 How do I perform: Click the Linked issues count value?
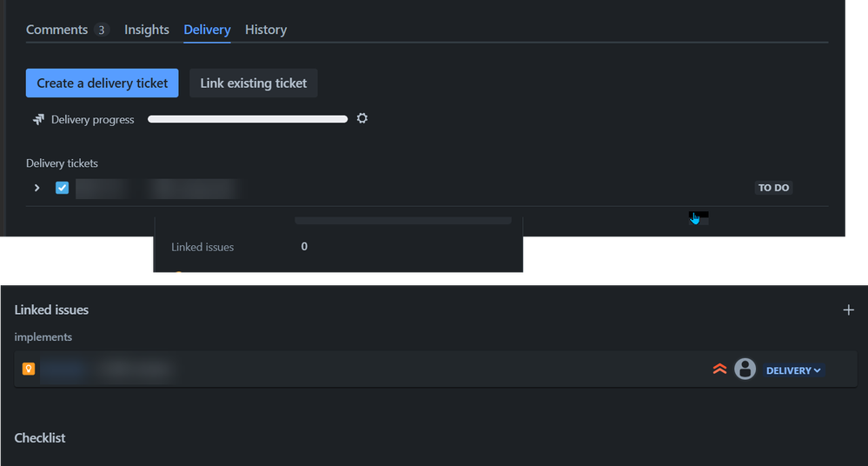304,247
